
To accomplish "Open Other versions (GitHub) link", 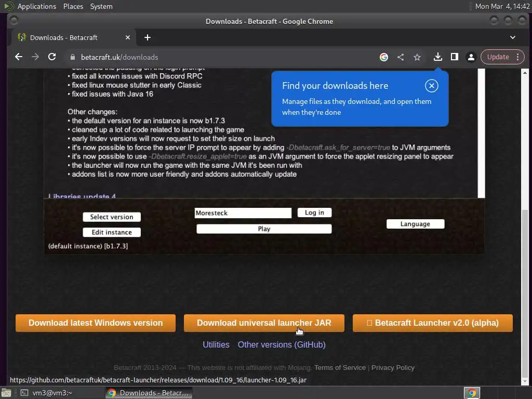I will pos(282,345).
